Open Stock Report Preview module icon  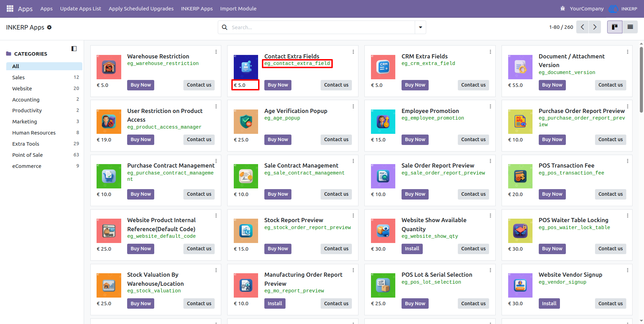point(246,231)
